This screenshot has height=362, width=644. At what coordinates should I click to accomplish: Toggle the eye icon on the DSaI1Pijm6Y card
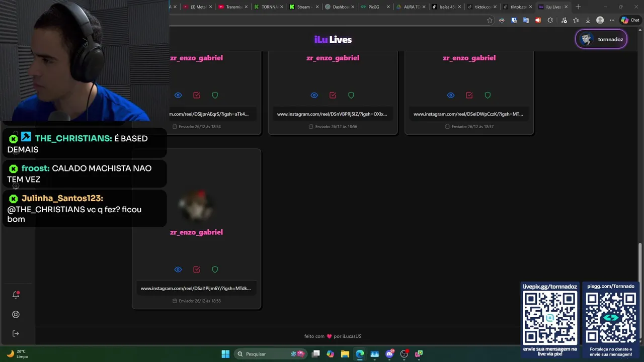(178, 269)
